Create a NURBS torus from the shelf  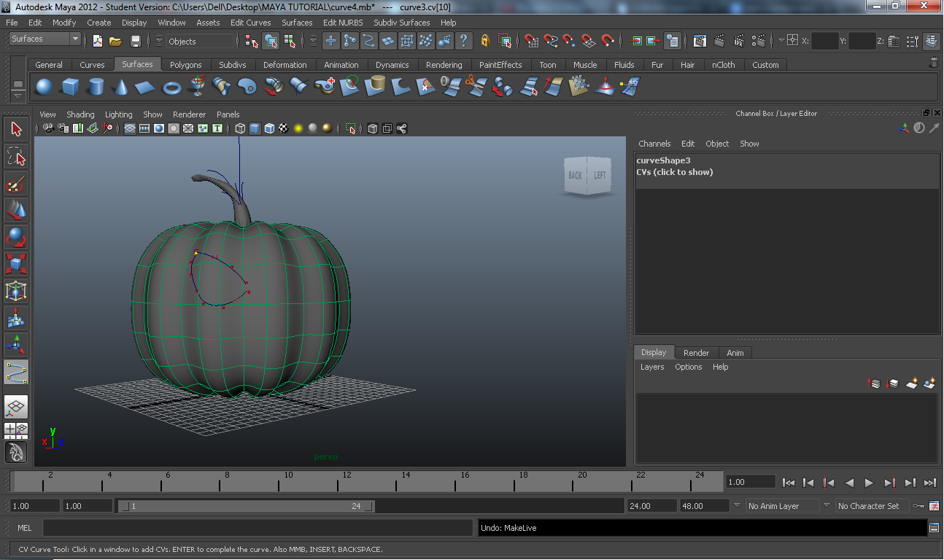click(171, 87)
